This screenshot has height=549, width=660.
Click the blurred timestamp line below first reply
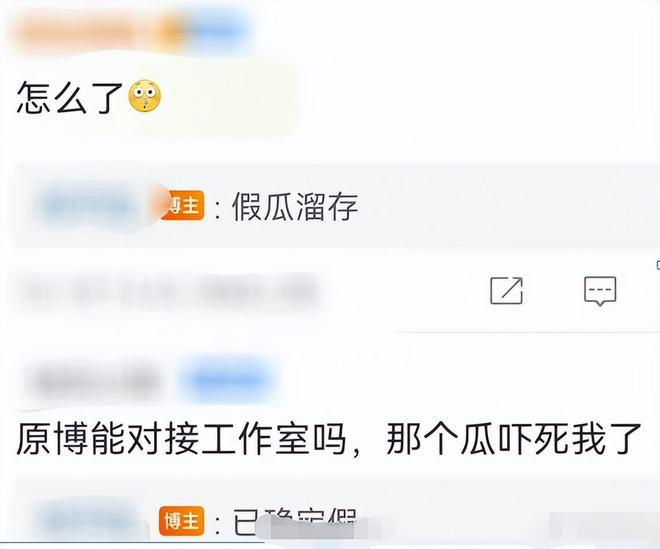(170, 291)
